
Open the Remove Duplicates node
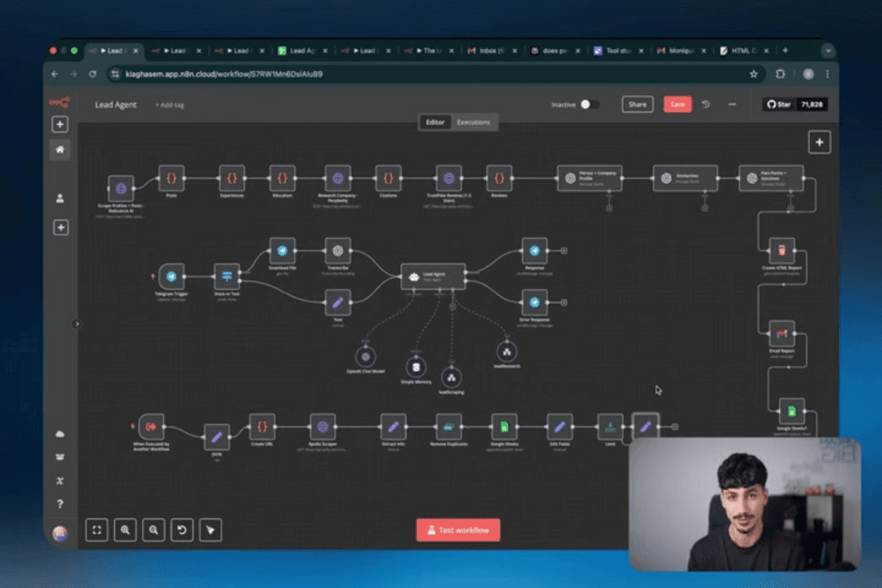point(448,425)
